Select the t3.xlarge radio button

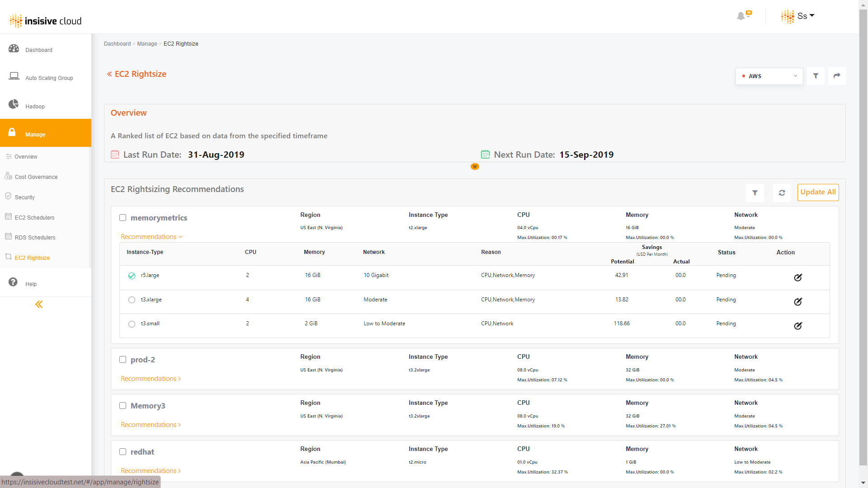click(132, 300)
